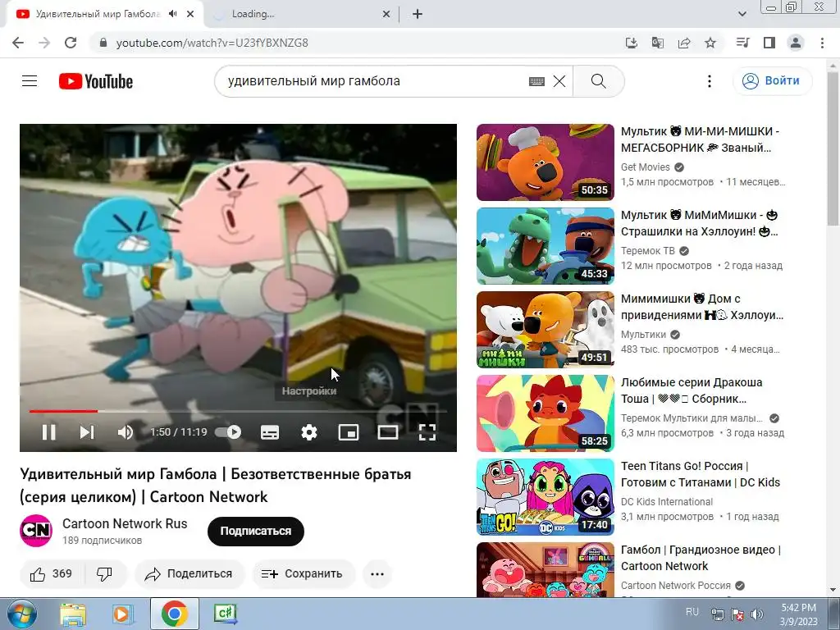
Task: Open YouTube settings three-dot menu
Action: 710,81
